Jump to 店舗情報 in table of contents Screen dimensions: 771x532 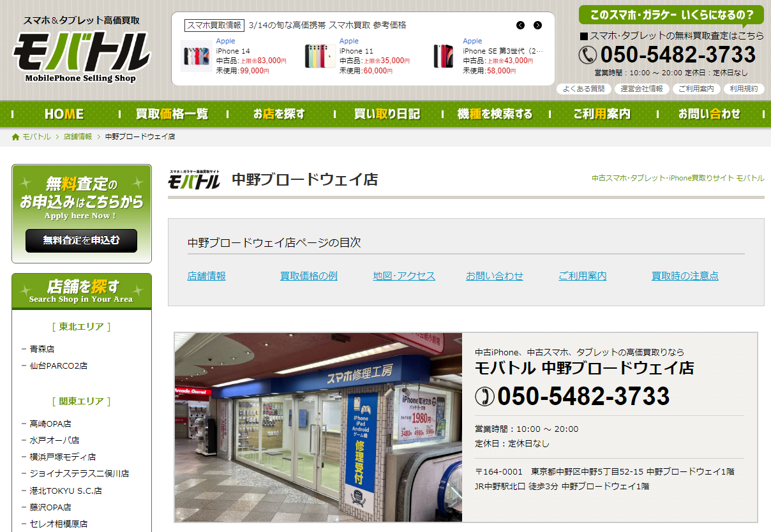point(206,276)
